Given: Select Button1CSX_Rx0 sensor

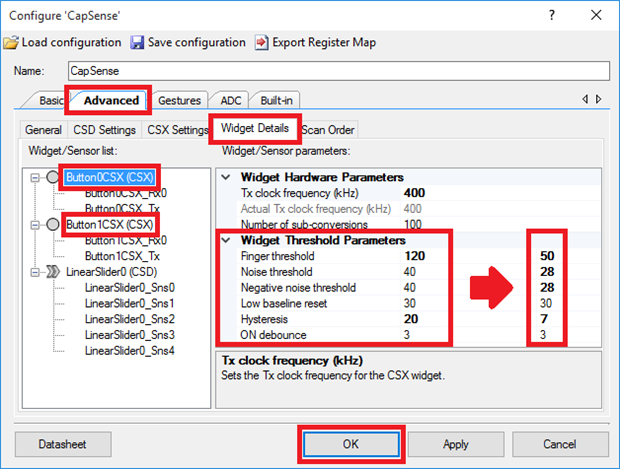Looking at the screenshot, I should (x=126, y=240).
